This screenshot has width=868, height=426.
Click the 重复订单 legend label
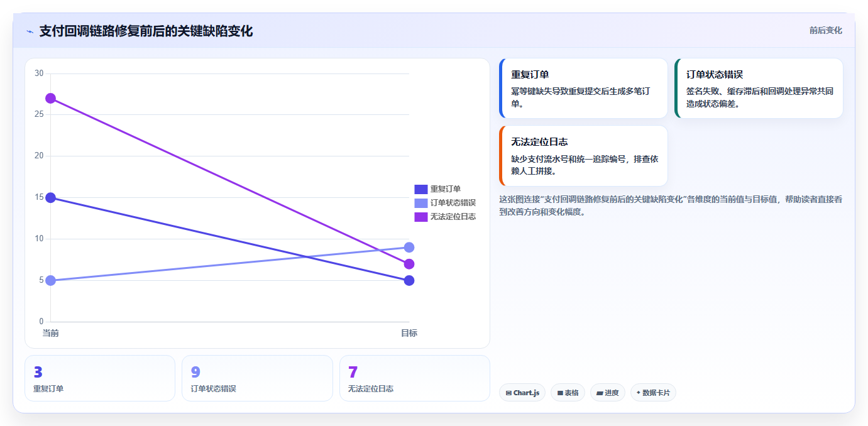tap(446, 189)
